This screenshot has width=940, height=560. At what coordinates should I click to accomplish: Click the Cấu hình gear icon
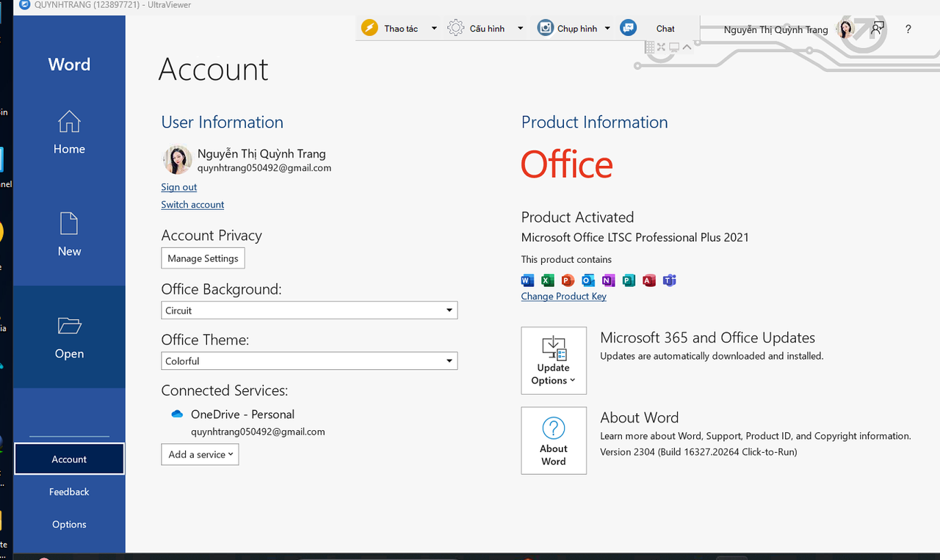click(456, 28)
